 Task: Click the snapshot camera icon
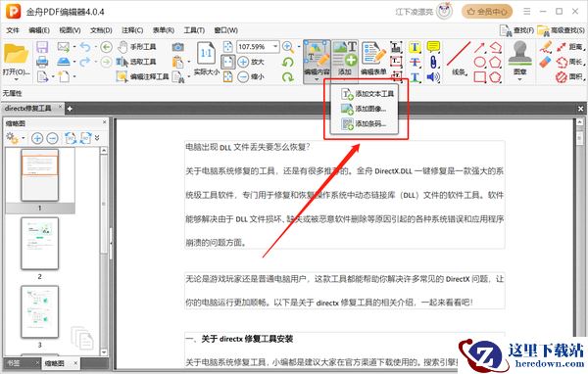tap(177, 47)
